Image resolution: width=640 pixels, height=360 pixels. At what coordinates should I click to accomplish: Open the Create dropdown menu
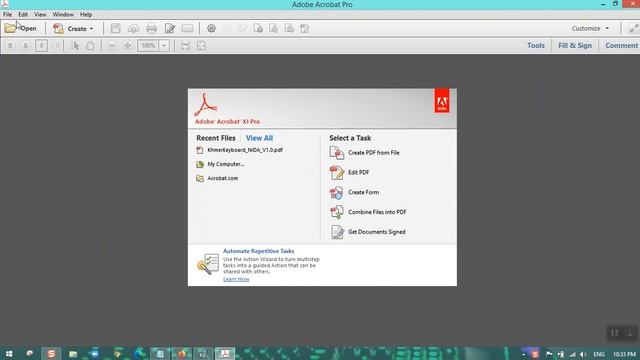[73, 29]
